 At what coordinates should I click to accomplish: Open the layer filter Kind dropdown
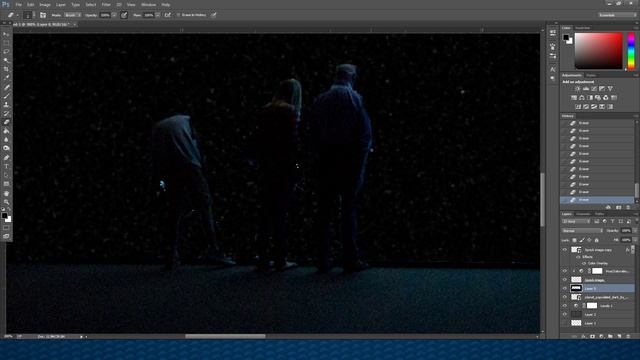(576, 221)
